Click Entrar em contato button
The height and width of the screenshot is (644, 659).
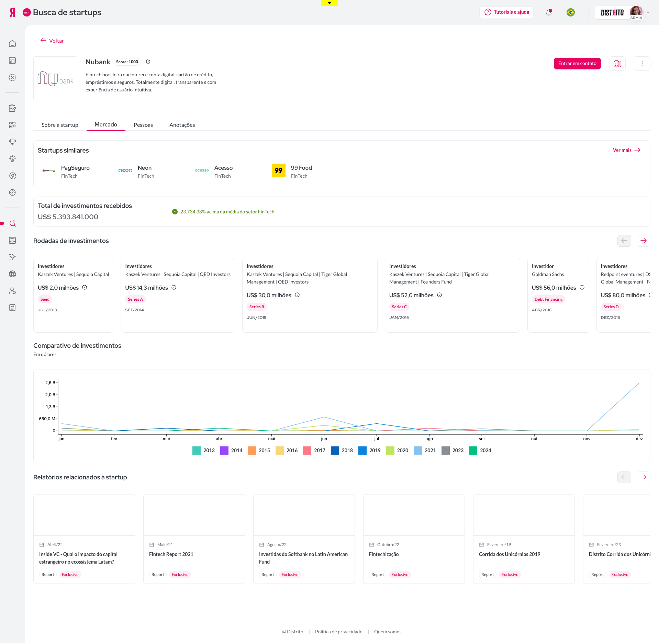click(577, 64)
